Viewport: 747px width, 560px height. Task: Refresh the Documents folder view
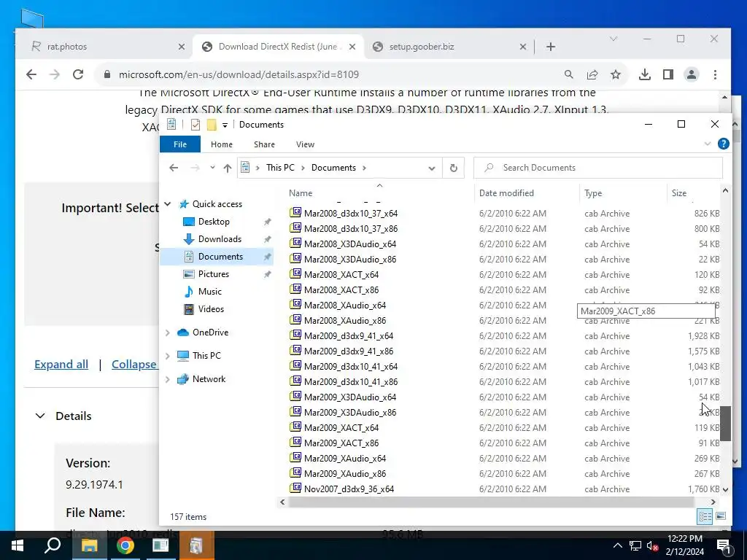[x=454, y=168]
